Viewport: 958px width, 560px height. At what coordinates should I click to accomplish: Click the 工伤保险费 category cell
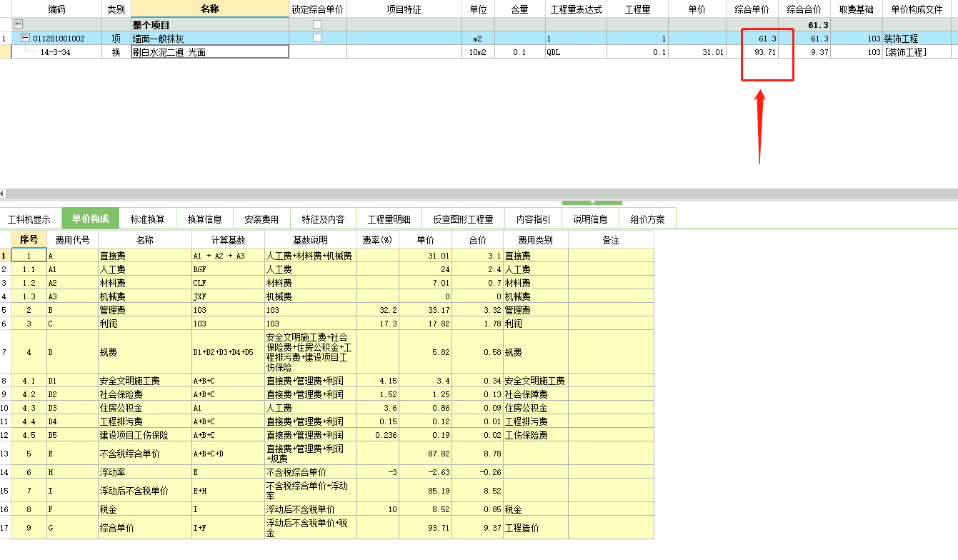pos(535,435)
